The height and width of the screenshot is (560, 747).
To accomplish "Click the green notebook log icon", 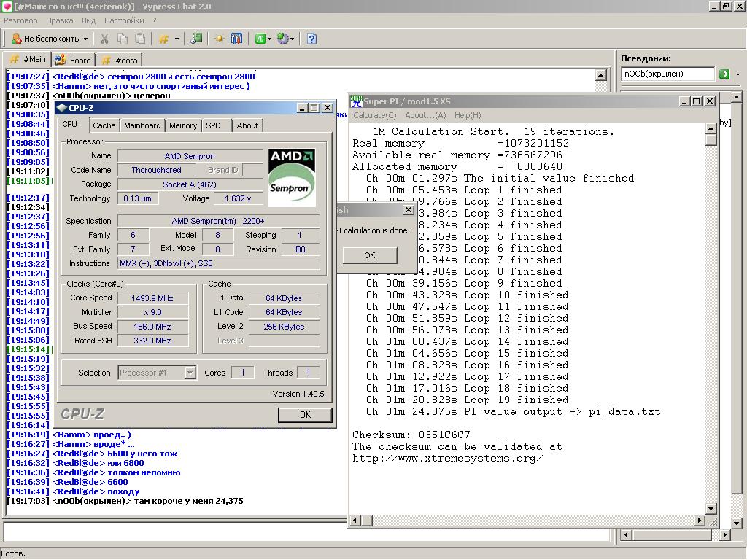I will (196, 39).
